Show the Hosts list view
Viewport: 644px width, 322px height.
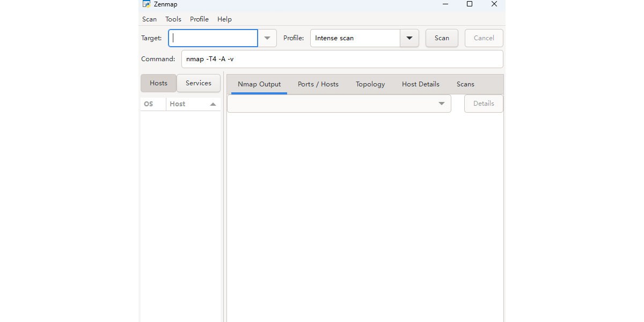tap(158, 83)
